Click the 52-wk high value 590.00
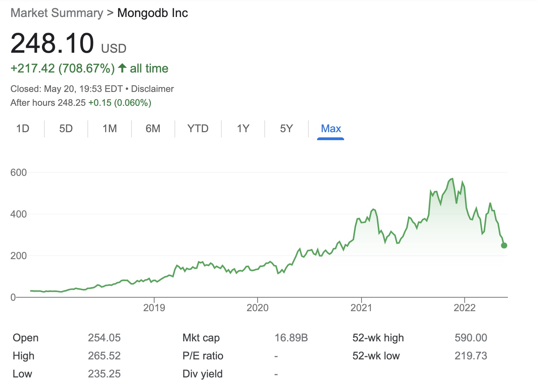This screenshot has height=392, width=537. pos(471,338)
